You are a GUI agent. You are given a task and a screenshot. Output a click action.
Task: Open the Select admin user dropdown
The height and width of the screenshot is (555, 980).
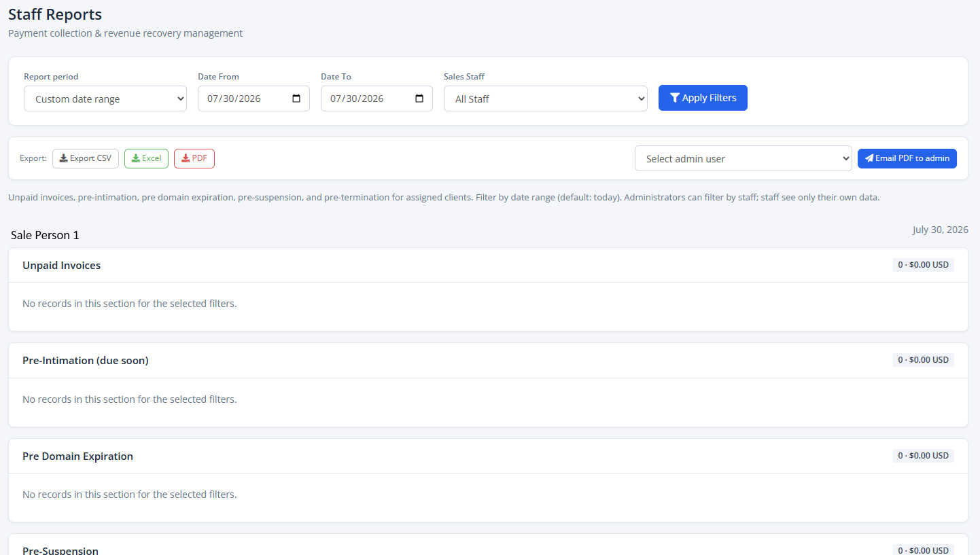point(743,158)
